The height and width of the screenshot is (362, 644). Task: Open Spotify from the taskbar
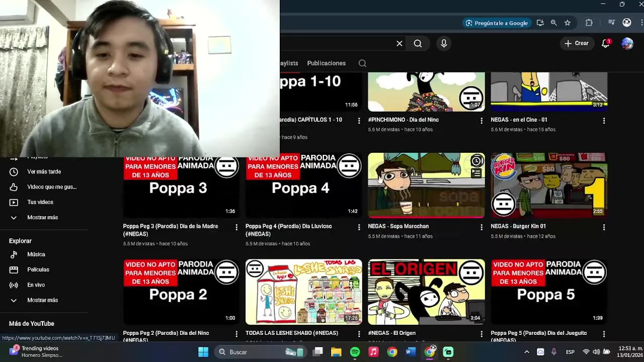tap(355, 352)
